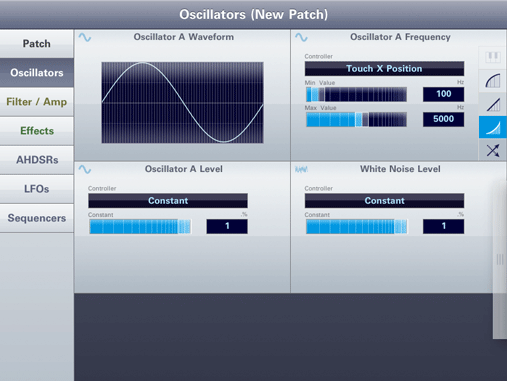Switch to the Effects section
Screen dimensions: 507x381
tap(37, 131)
